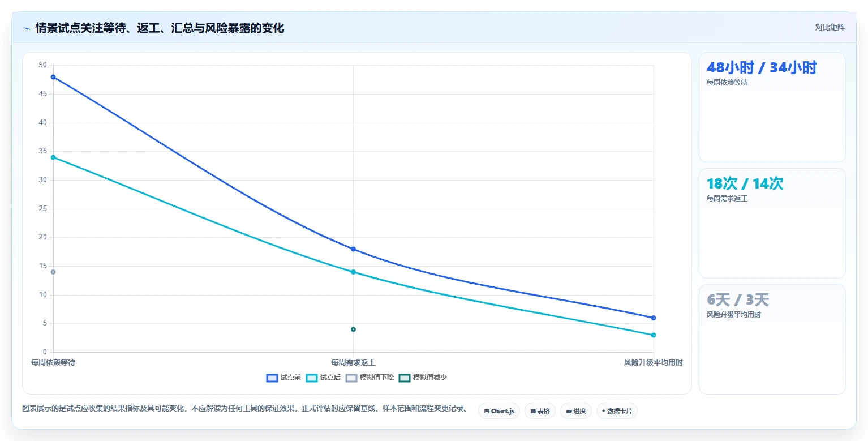Click the blue 试点前 legend color box
The height and width of the screenshot is (441, 868).
(272, 378)
